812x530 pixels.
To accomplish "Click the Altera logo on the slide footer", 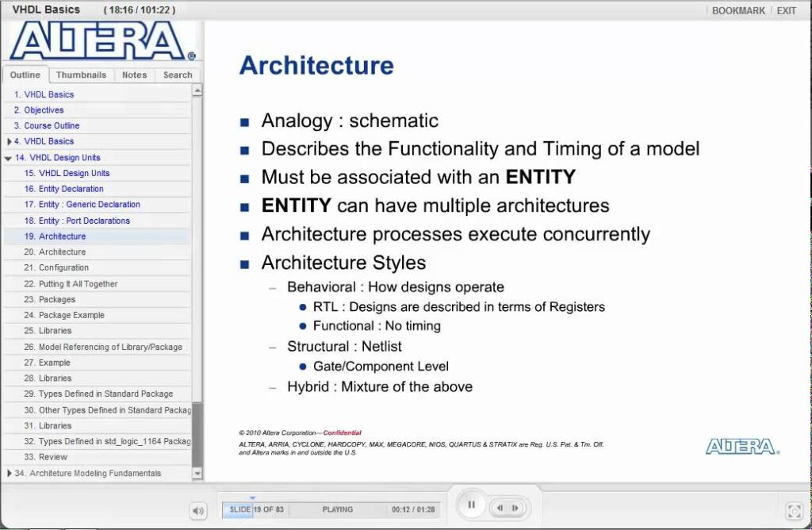I will 742,447.
